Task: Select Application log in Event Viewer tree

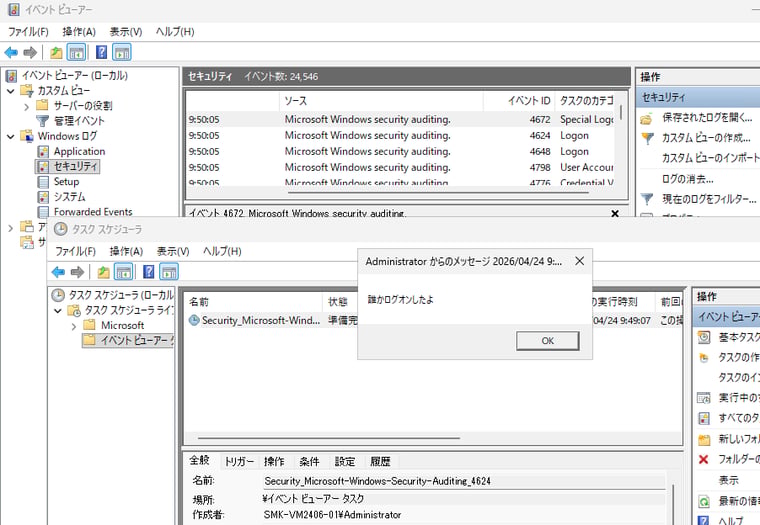Action: 79,151
